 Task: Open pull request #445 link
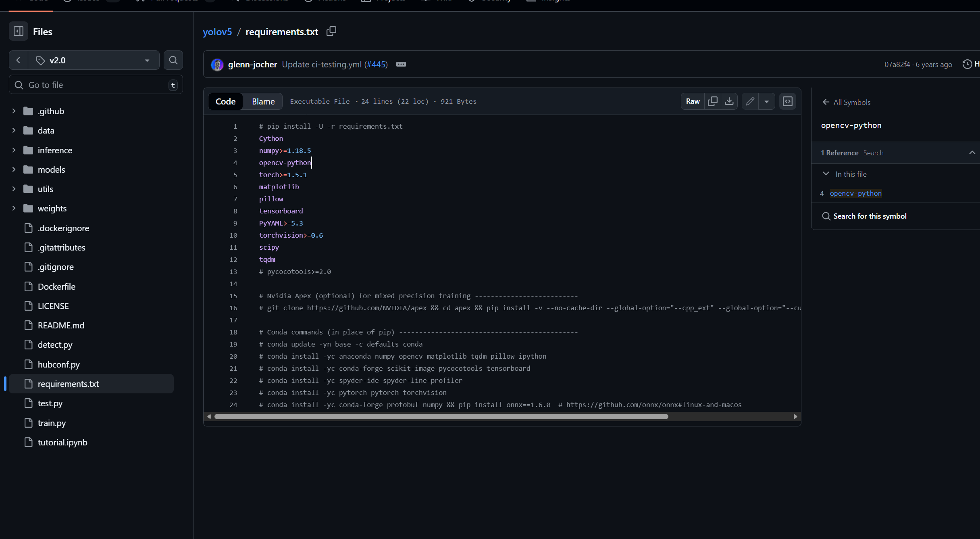[x=376, y=64]
